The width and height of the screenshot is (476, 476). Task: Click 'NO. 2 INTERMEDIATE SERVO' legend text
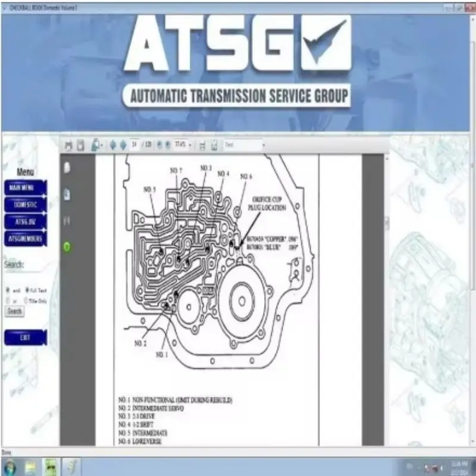[x=151, y=408]
